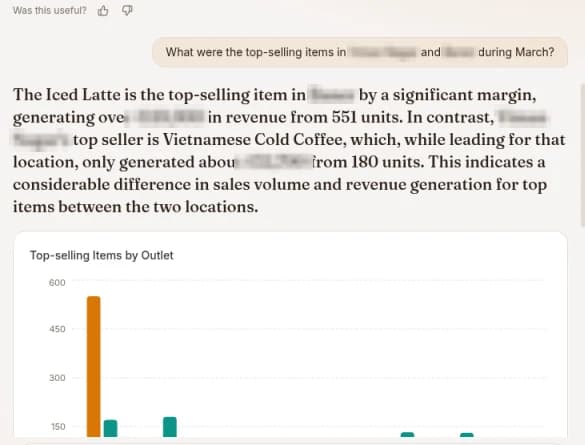
Task: Click the 'Was this useful?' text
Action: 50,10
